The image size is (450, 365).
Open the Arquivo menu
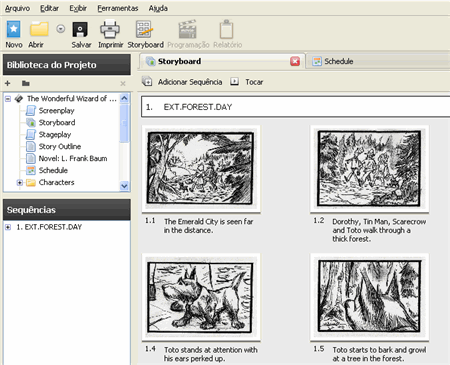pos(17,8)
